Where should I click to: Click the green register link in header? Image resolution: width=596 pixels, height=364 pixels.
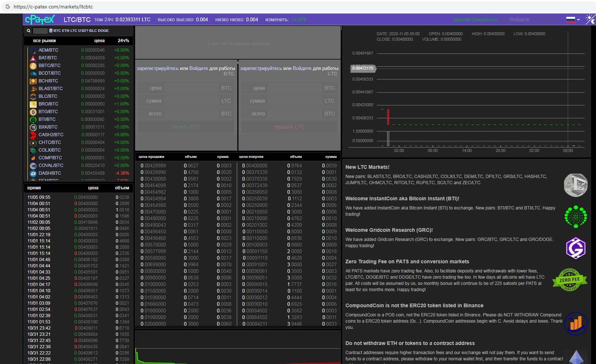tap(475, 19)
